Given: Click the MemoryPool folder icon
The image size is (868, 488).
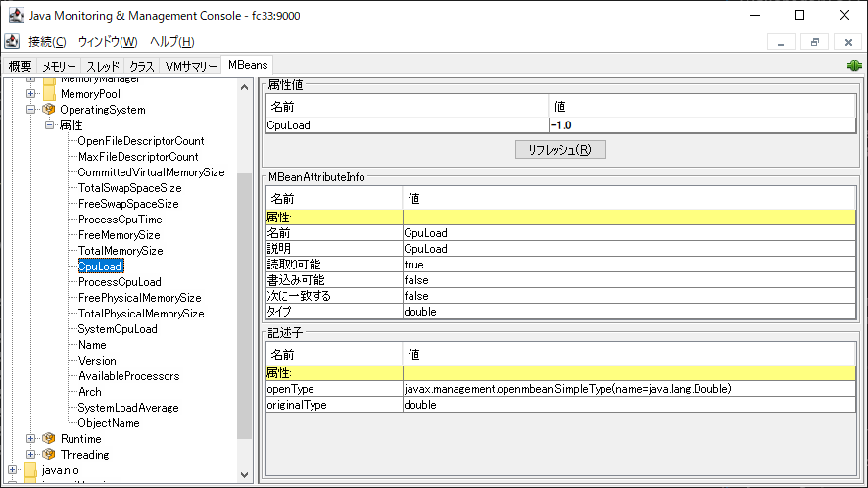Looking at the screenshot, I should (49, 94).
